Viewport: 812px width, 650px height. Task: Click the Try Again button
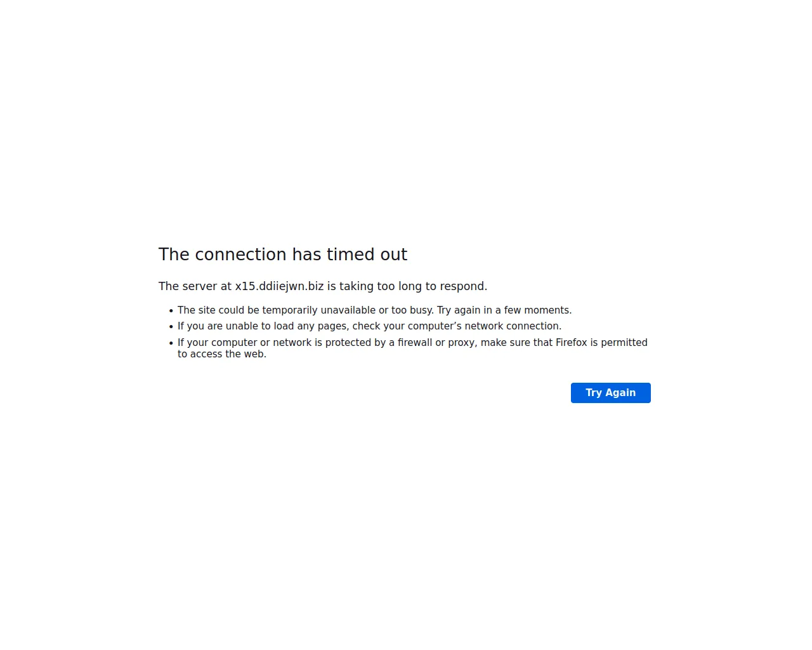610,393
